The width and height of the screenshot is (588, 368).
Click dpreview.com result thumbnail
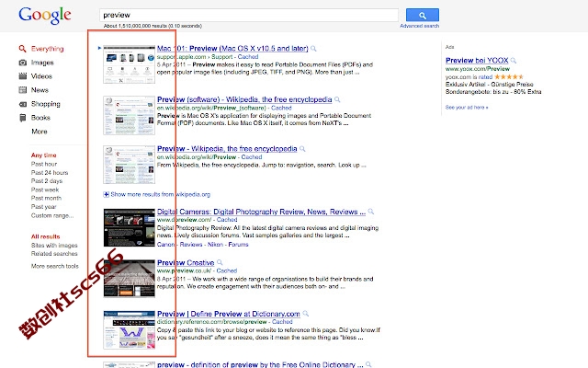(129, 227)
